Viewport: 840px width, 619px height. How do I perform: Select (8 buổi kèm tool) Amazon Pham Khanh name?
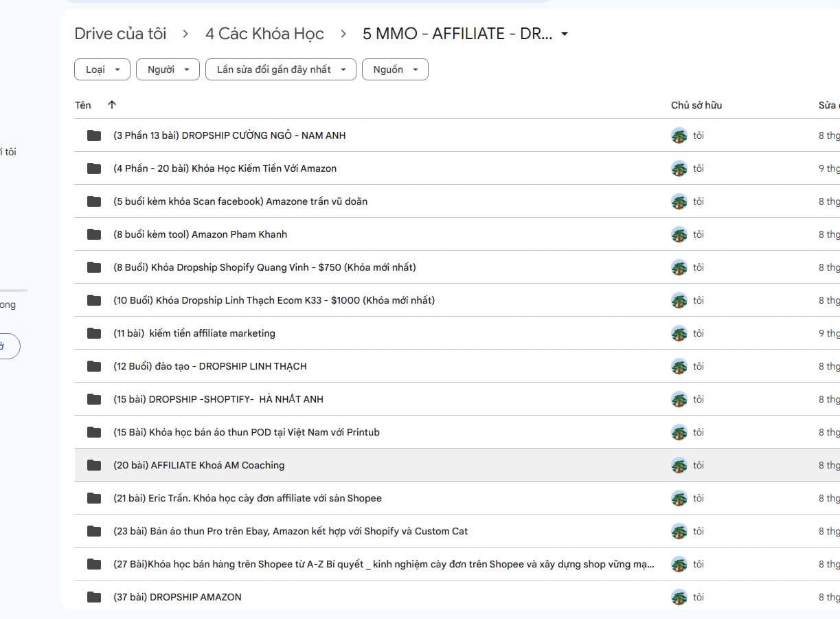click(x=200, y=234)
